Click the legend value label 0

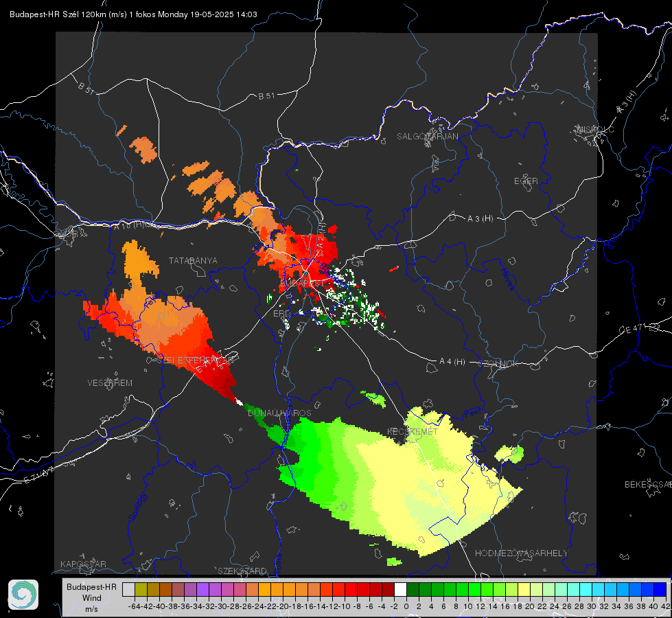[x=406, y=606]
